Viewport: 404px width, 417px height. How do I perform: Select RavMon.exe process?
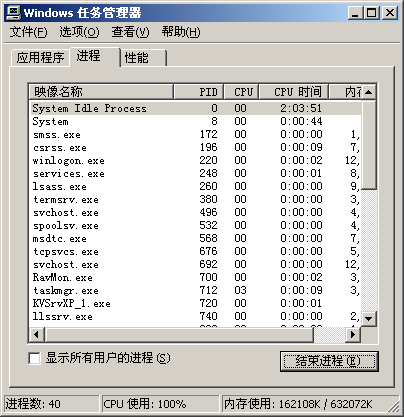click(195, 277)
